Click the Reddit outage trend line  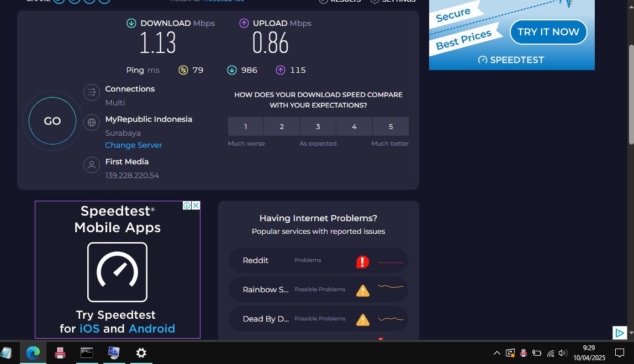[390, 263]
